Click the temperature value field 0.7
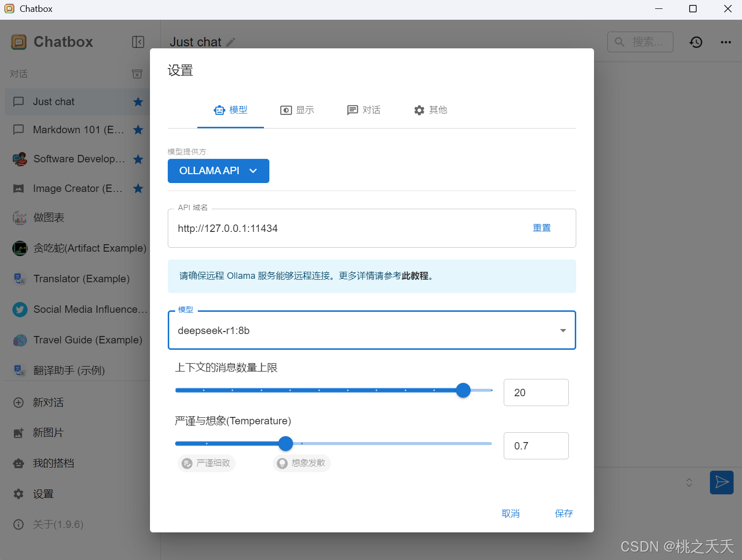Screen dimensions: 742x560 [x=536, y=446]
